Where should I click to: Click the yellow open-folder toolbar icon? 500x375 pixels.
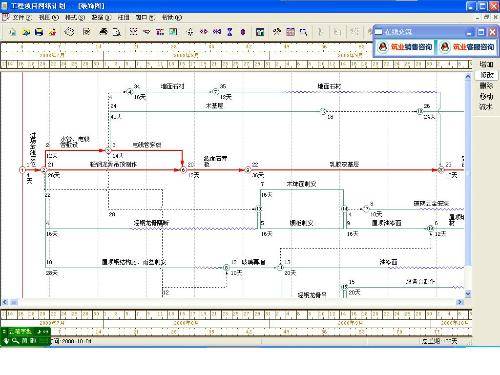coord(26,32)
